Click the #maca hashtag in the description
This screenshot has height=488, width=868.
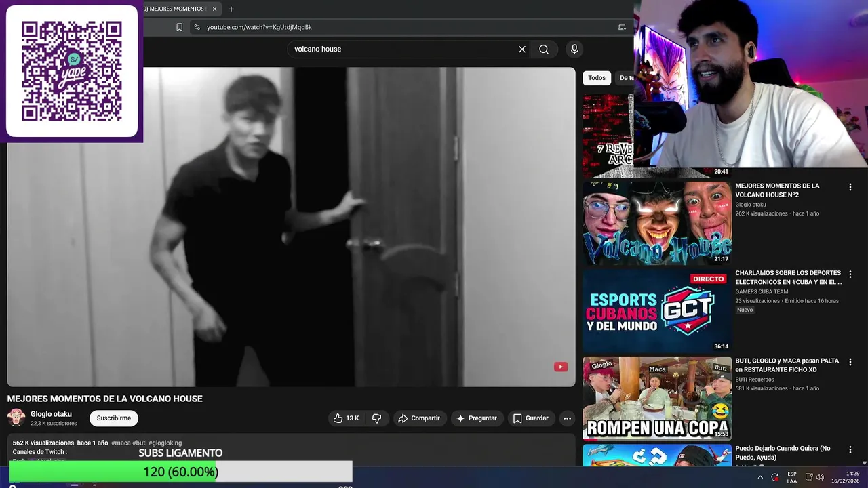point(121,443)
